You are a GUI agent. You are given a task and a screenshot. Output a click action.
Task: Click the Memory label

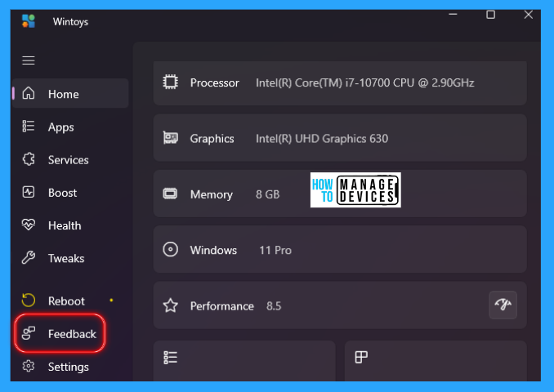212,194
